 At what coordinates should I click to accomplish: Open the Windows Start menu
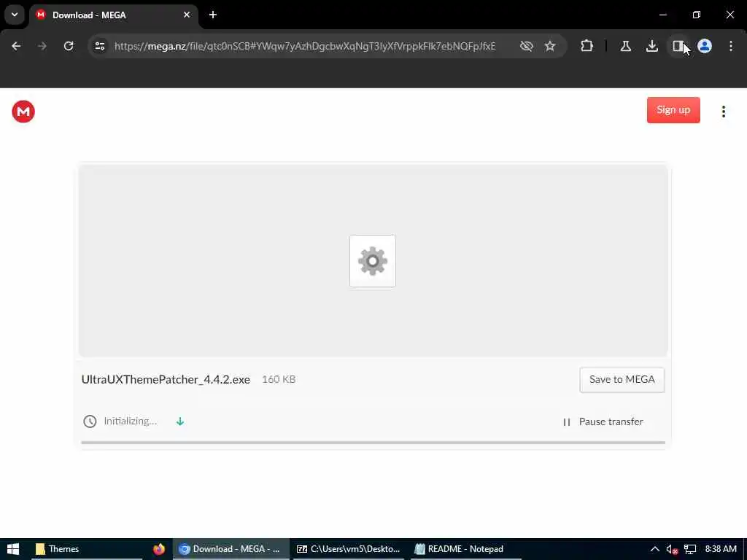[13, 549]
